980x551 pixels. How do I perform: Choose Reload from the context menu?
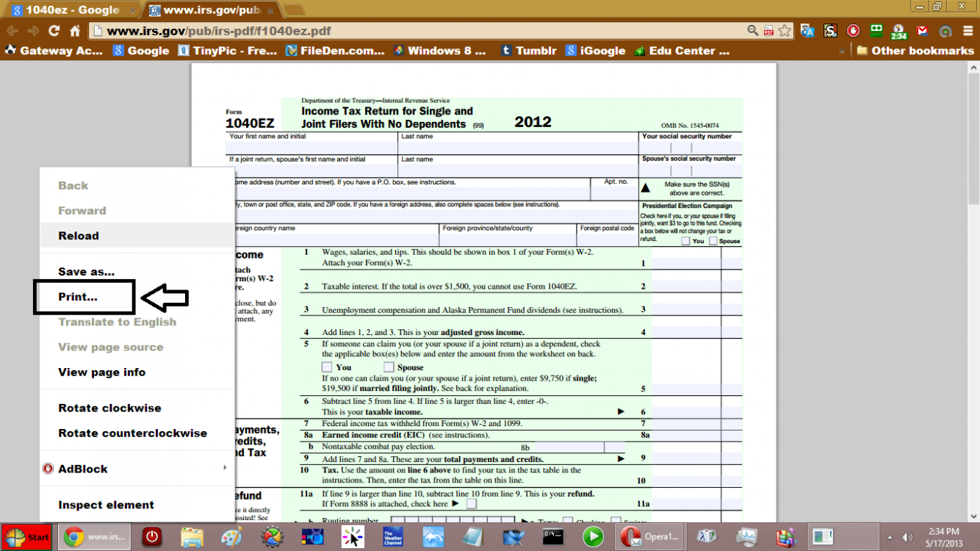tap(137, 236)
